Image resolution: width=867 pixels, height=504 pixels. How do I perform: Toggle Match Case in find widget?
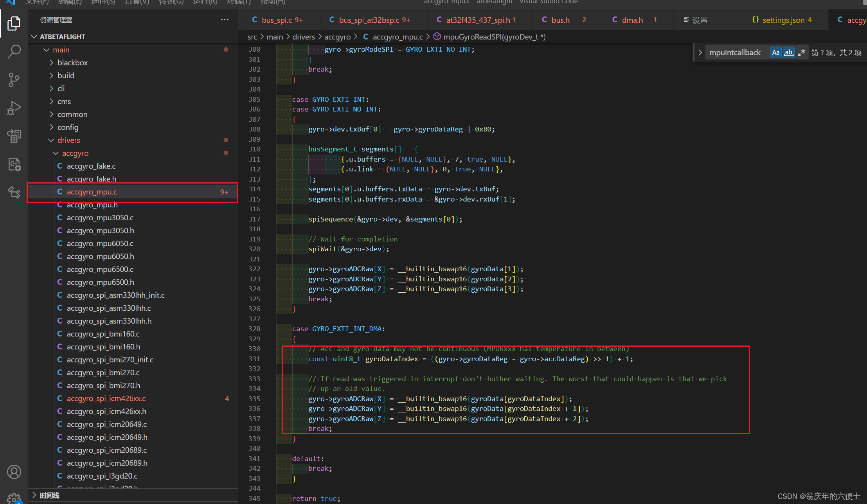click(775, 52)
